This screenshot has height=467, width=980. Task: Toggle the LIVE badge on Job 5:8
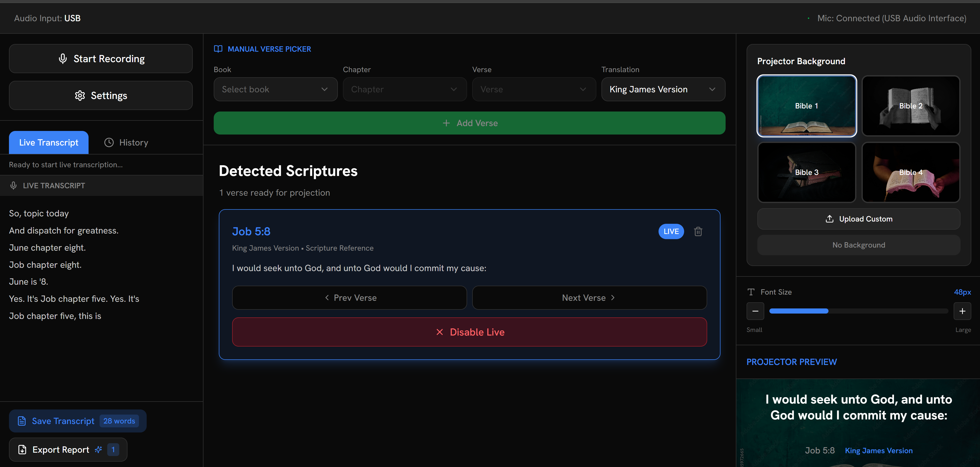pos(671,231)
